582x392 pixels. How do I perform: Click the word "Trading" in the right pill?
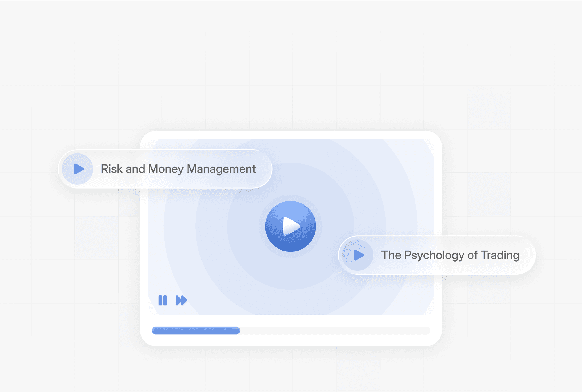tap(500, 255)
